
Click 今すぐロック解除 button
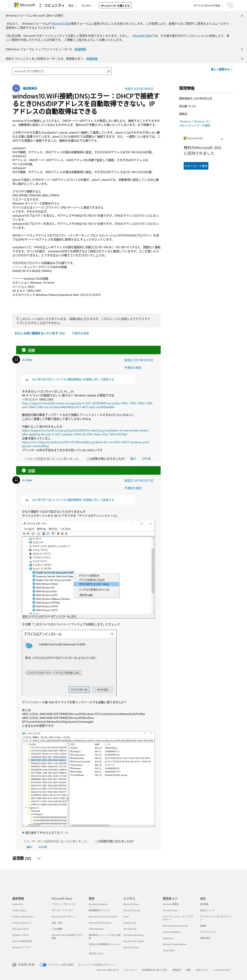(196, 166)
